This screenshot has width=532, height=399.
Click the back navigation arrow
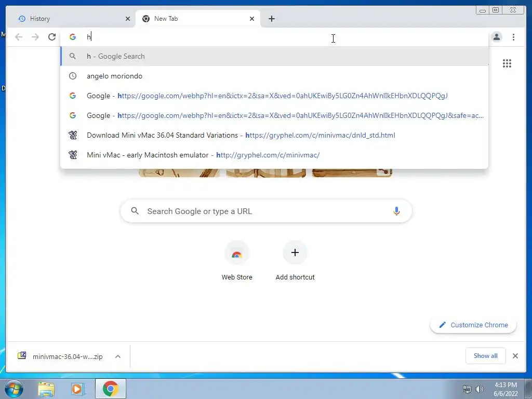(19, 37)
